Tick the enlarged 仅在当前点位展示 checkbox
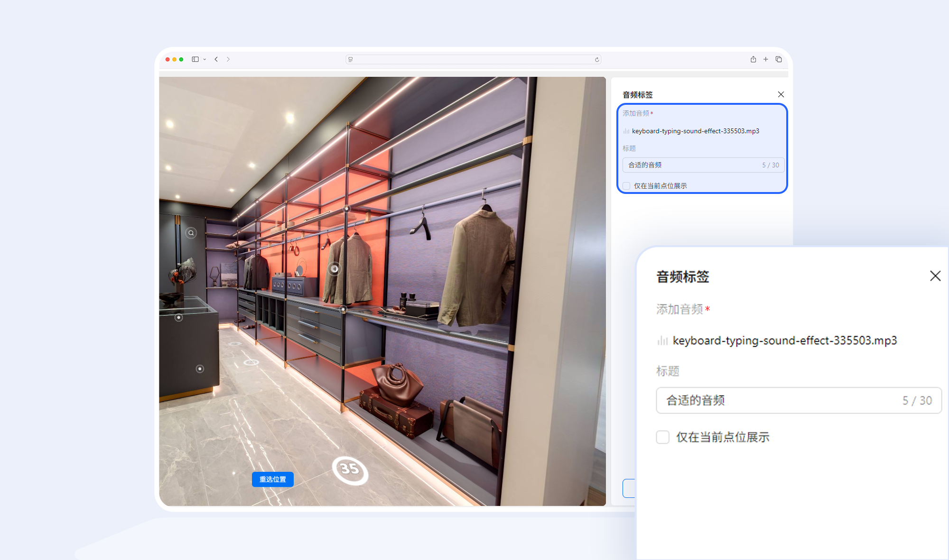 [x=663, y=437]
